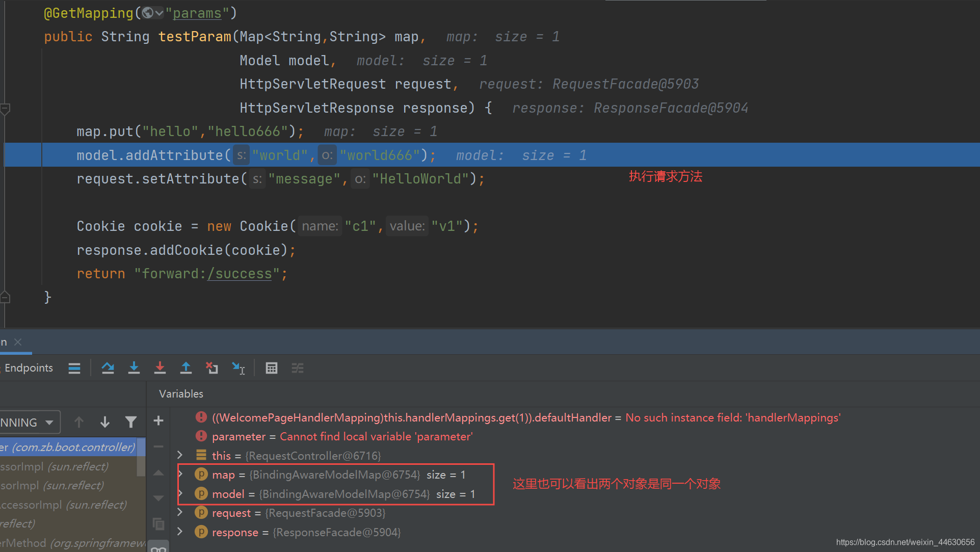Image resolution: width=980 pixels, height=552 pixels.
Task: Open the /success forward link
Action: [240, 274]
